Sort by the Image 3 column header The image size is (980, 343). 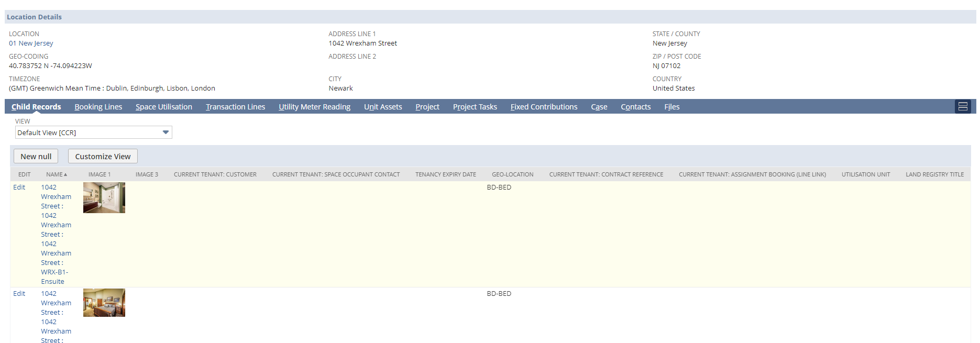point(147,174)
